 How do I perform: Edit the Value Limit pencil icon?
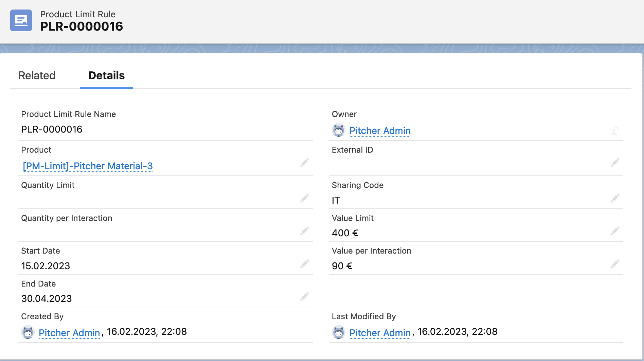pos(615,231)
